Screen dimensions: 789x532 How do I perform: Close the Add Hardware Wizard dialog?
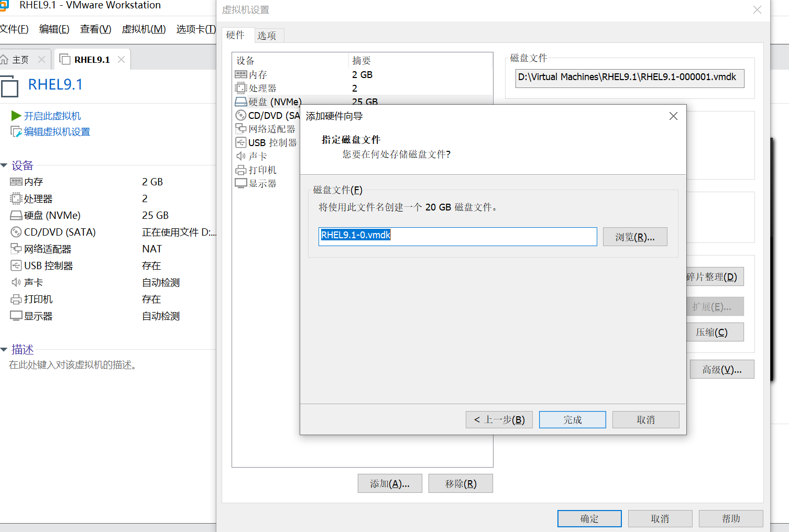tap(673, 116)
